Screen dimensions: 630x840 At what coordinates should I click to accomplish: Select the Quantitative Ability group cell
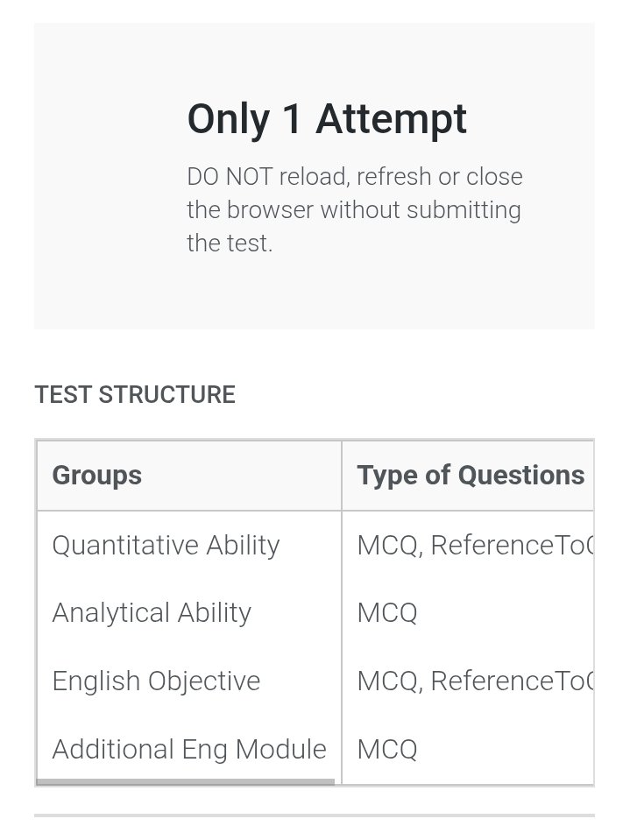(166, 545)
